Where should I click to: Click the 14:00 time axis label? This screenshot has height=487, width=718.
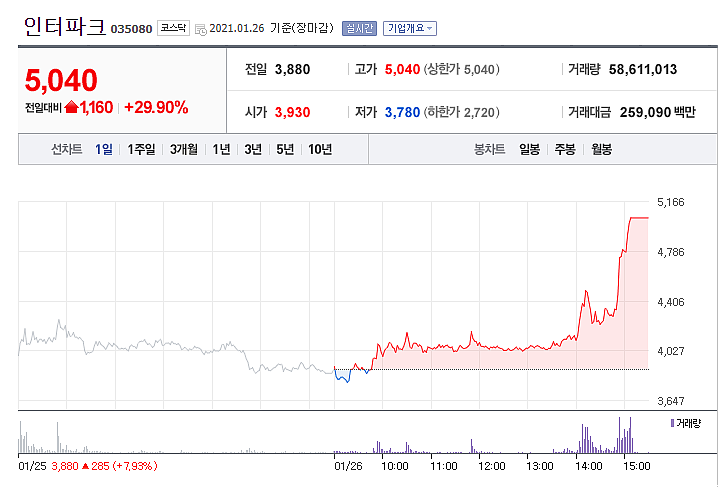pyautogui.click(x=588, y=466)
